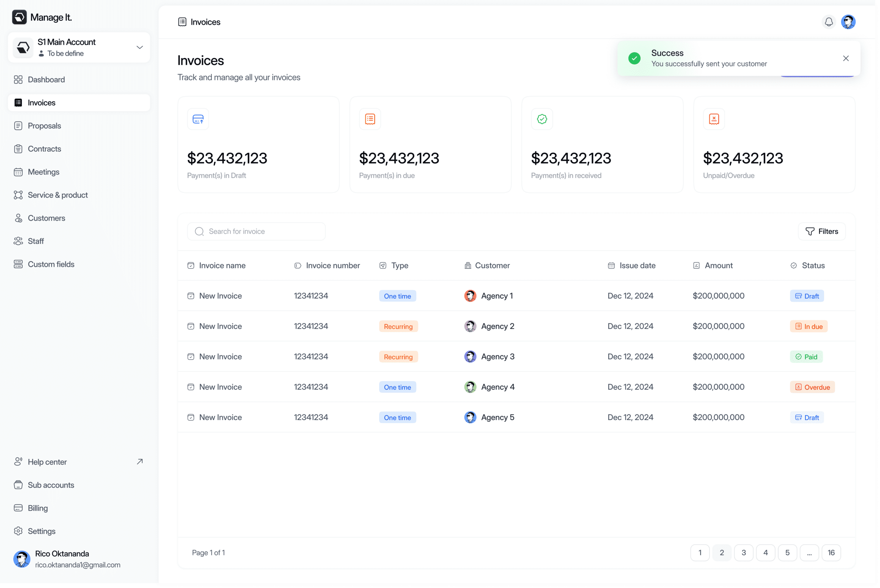Click the Help center external arrow icon
880x588 pixels.
(x=140, y=462)
